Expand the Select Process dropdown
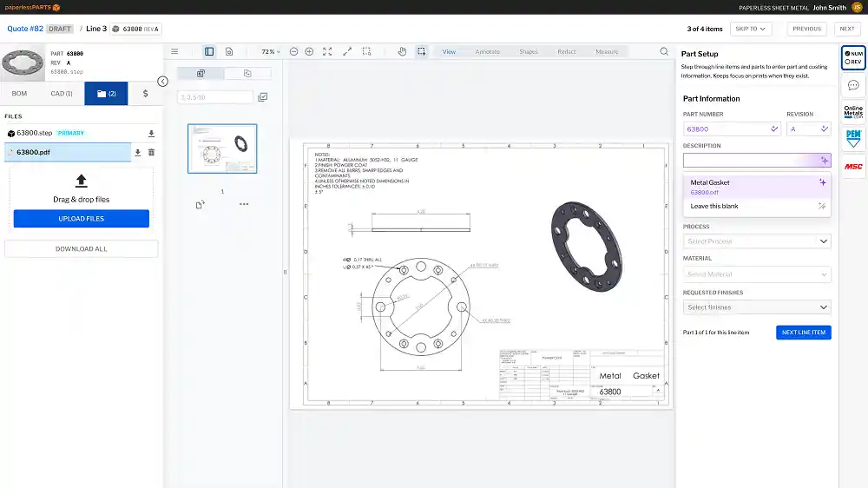This screenshot has width=868, height=488. [x=756, y=241]
